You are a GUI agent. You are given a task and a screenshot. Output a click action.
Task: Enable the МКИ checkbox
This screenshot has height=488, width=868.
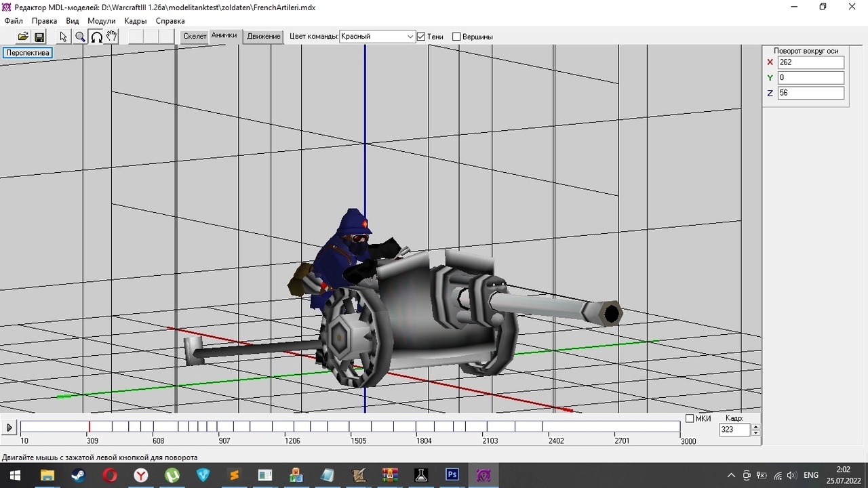(x=690, y=419)
